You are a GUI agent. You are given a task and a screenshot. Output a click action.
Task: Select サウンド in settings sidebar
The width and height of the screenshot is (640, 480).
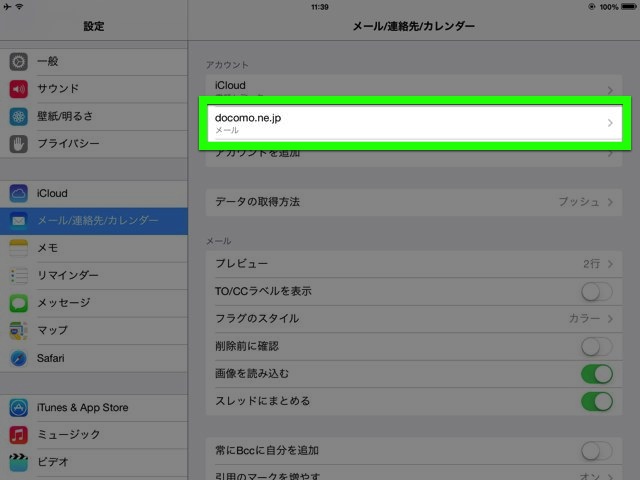point(94,89)
